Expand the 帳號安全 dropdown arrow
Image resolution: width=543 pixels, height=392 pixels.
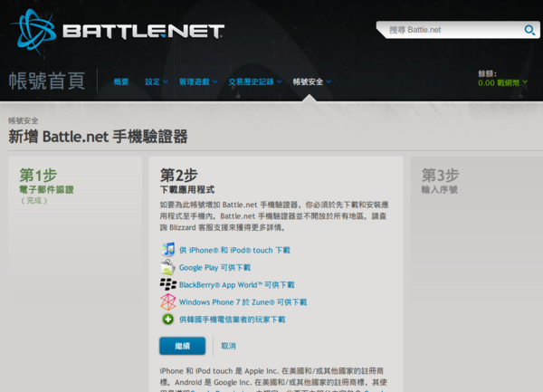[x=329, y=82]
